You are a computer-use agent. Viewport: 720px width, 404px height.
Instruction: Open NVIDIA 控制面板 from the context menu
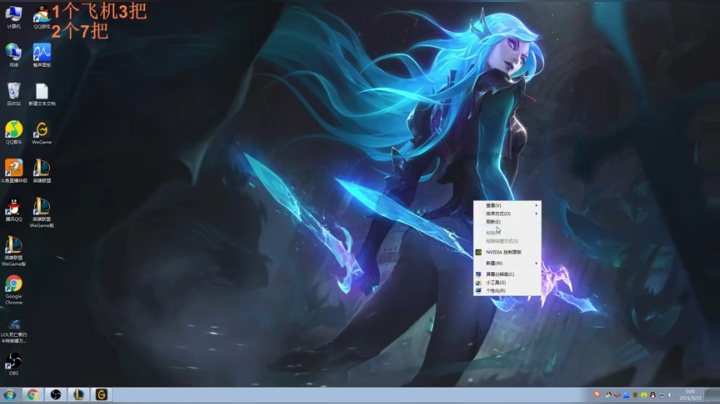click(507, 252)
